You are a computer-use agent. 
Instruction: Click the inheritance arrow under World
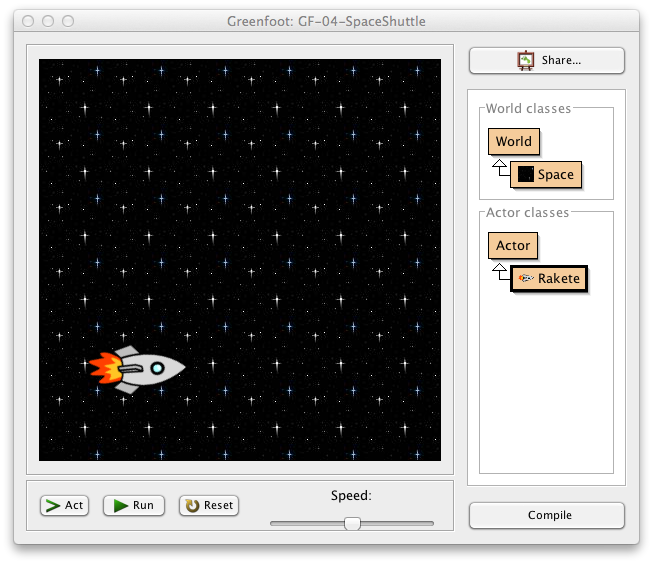498,168
